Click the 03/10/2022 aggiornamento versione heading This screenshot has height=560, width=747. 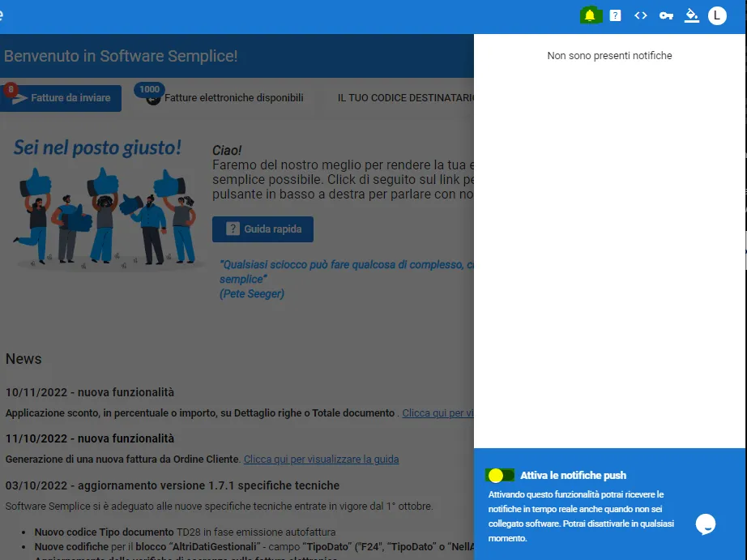pyautogui.click(x=173, y=485)
